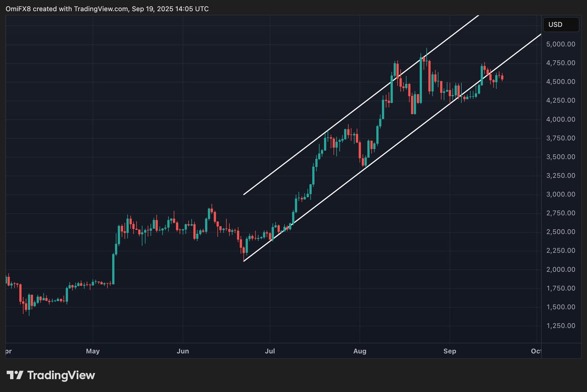Click the Oct date label
Viewport: 587px width, 392px height.
[536, 351]
